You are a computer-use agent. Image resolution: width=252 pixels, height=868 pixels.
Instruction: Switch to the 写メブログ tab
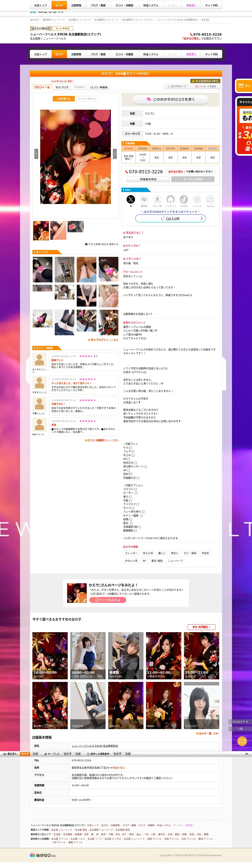tap(62, 87)
